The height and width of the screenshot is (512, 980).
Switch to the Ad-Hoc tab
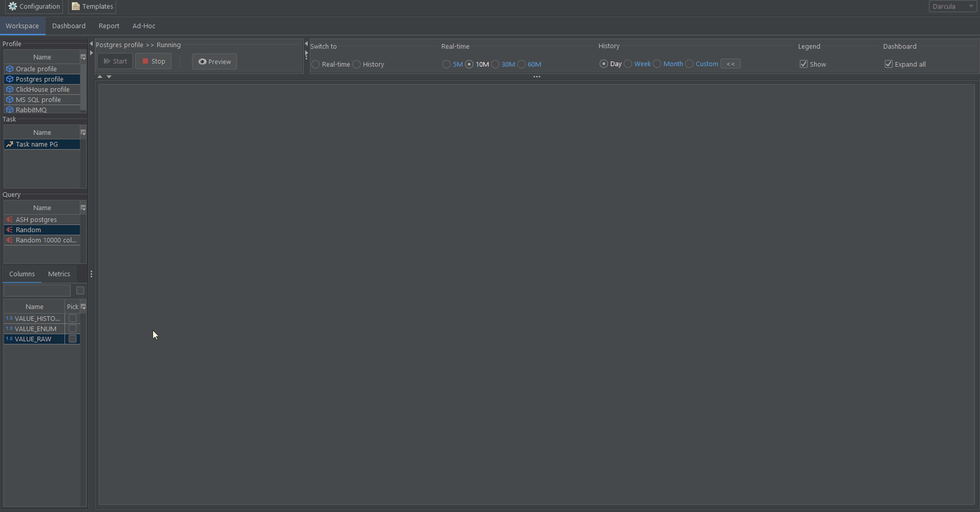pos(144,26)
